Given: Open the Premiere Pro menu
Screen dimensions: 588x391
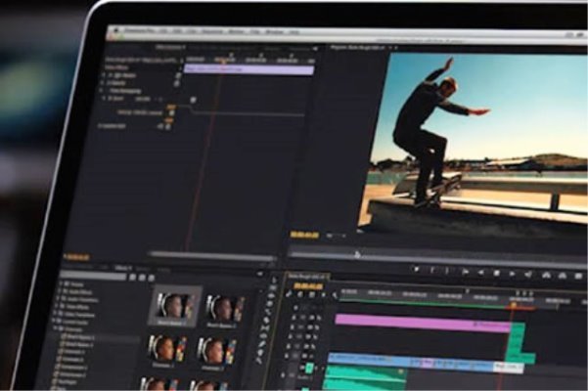Looking at the screenshot, I should coord(141,30).
